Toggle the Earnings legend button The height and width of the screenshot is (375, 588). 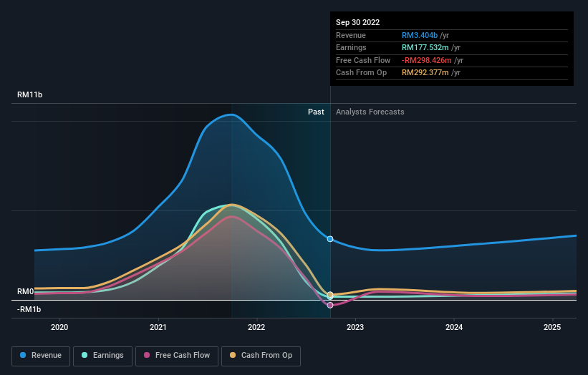[x=102, y=356]
